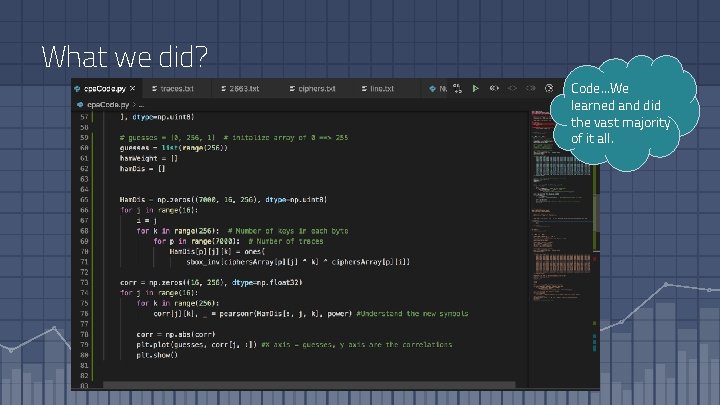This screenshot has height=405, width=720.
Task: Click the 'corr = np.abs(corr)' line
Action: tap(175, 334)
